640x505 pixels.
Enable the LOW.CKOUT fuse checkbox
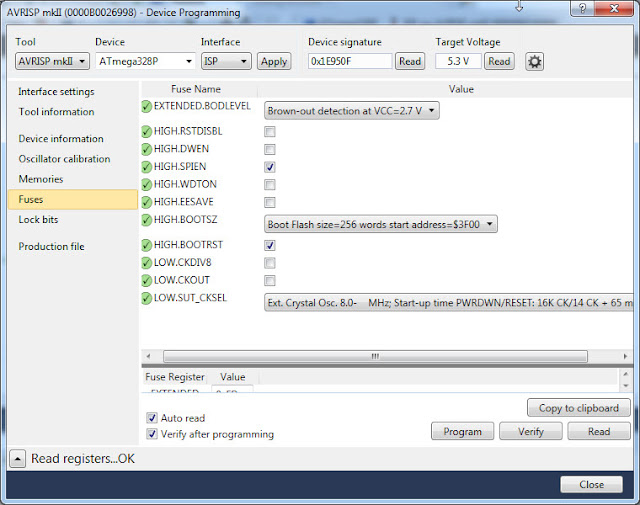270,280
